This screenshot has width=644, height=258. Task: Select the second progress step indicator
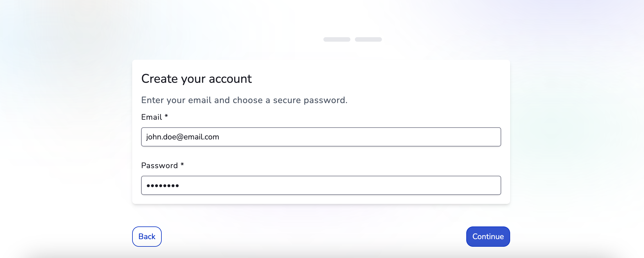368,39
